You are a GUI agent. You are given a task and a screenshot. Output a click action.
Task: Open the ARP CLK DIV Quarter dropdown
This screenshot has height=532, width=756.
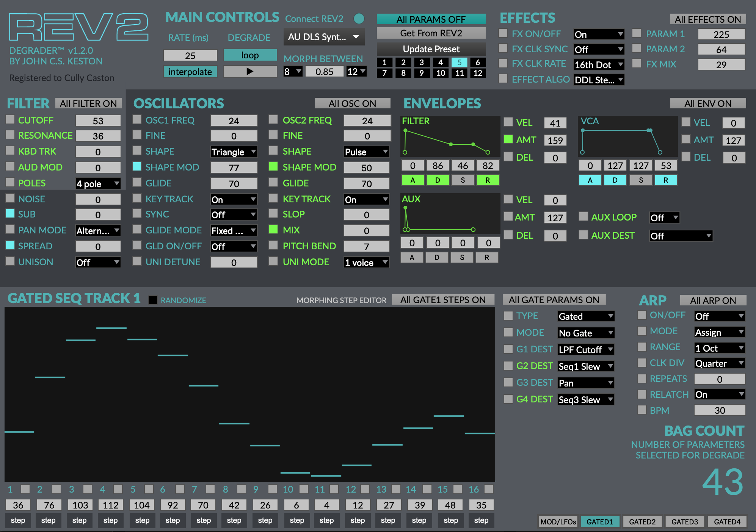pos(720,363)
